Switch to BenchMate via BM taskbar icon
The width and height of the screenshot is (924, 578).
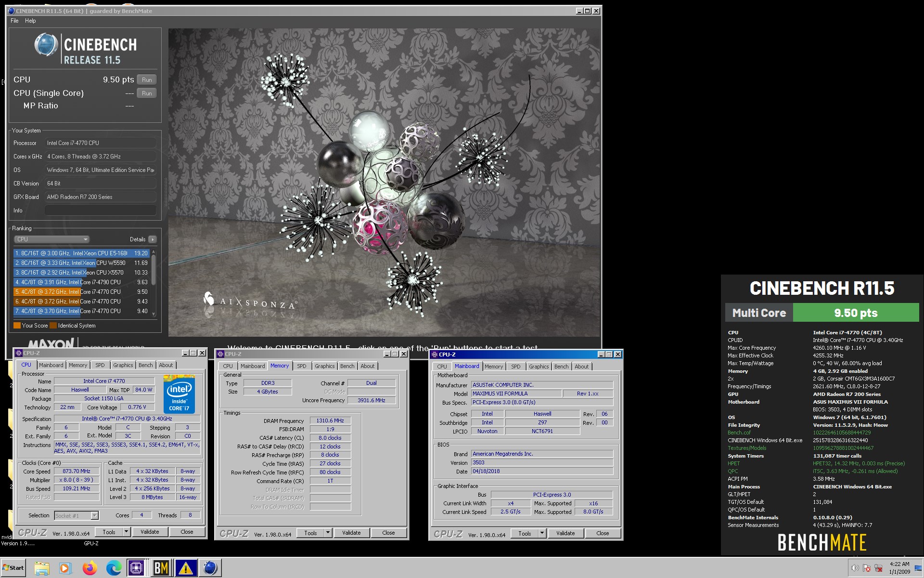click(161, 568)
